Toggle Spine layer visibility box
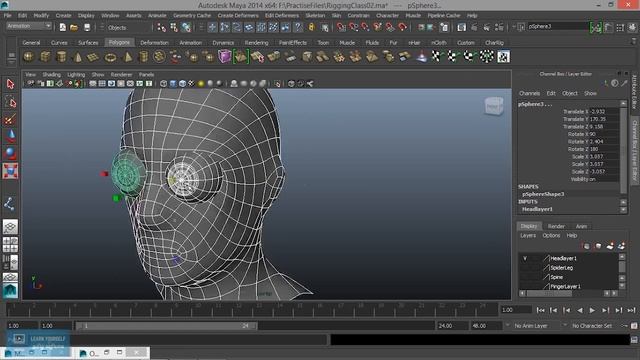This screenshot has height=360, width=640. 525,277
